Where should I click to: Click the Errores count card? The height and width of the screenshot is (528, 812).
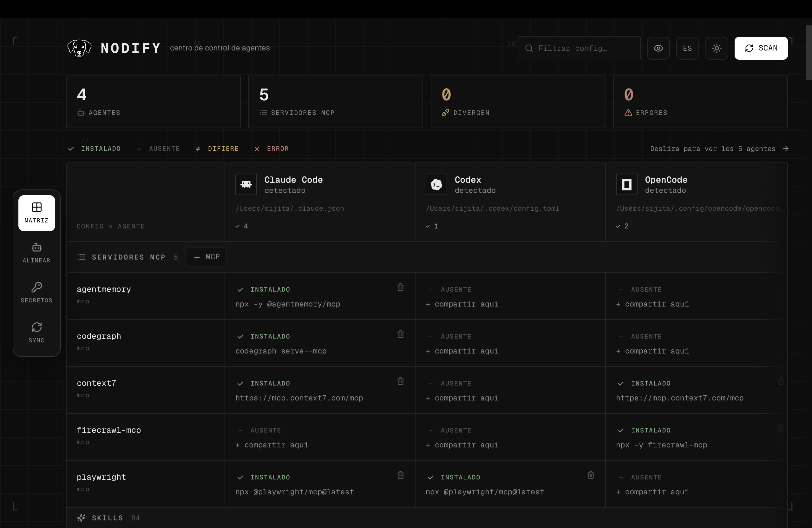click(700, 102)
